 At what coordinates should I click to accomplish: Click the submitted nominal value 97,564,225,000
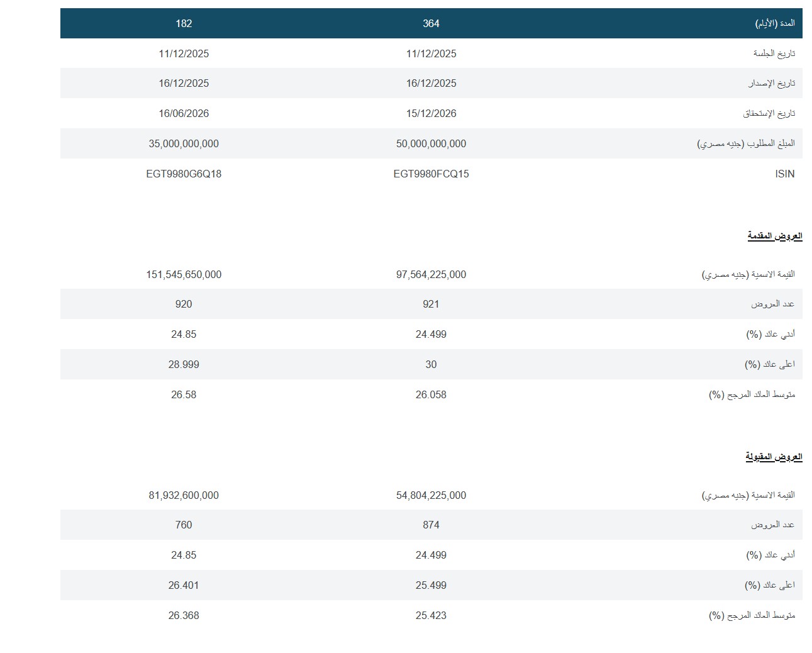431,274
